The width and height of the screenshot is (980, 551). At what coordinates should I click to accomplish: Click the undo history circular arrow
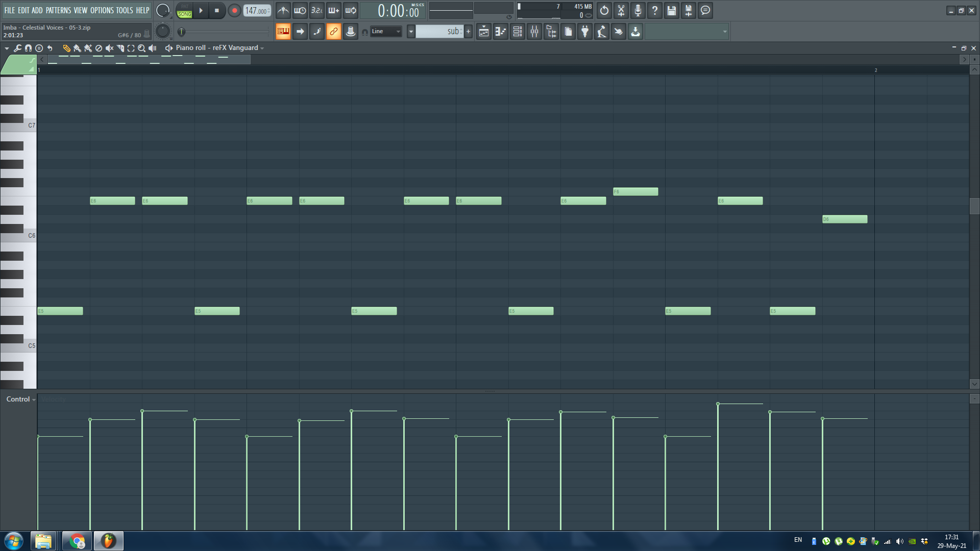point(604,11)
